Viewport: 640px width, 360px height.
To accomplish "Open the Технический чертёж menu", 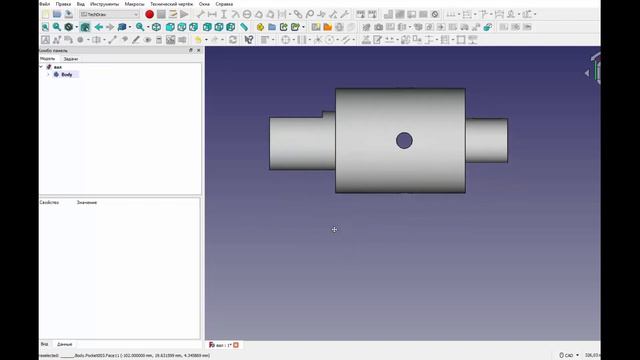I will tap(171, 4).
